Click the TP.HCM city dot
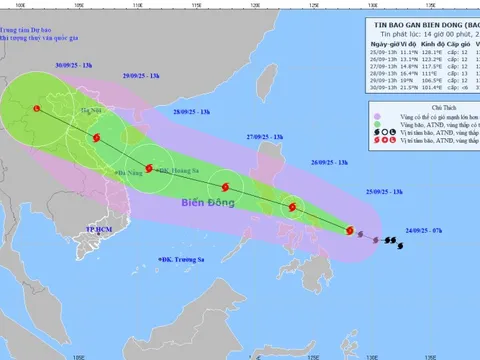480x360 pixels. click(x=98, y=234)
